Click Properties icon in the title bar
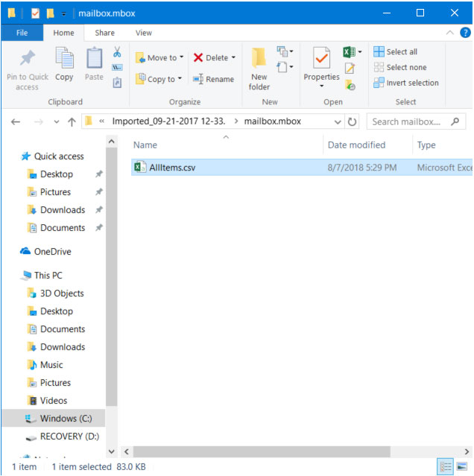 [35, 13]
